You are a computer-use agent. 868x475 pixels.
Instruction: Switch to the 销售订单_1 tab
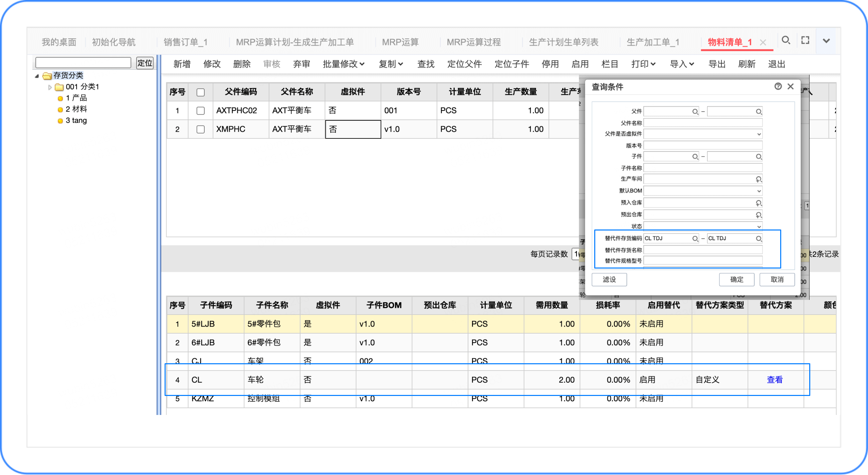click(185, 42)
